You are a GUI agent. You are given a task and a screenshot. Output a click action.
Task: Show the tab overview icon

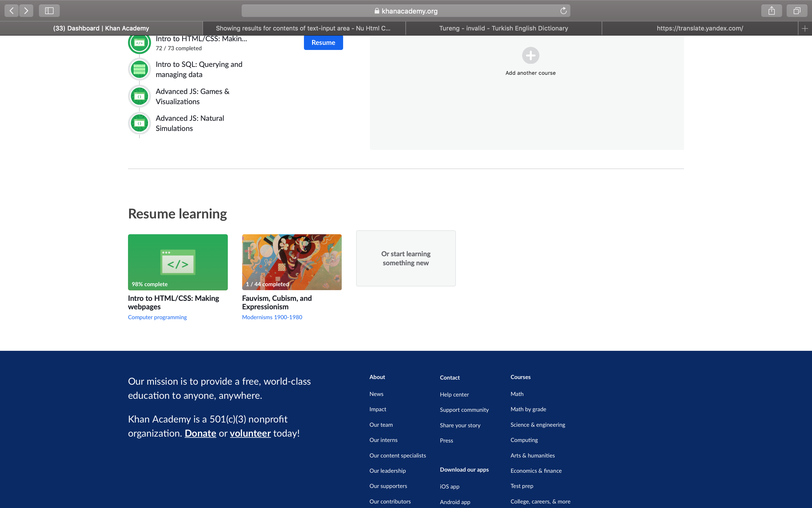click(x=797, y=11)
